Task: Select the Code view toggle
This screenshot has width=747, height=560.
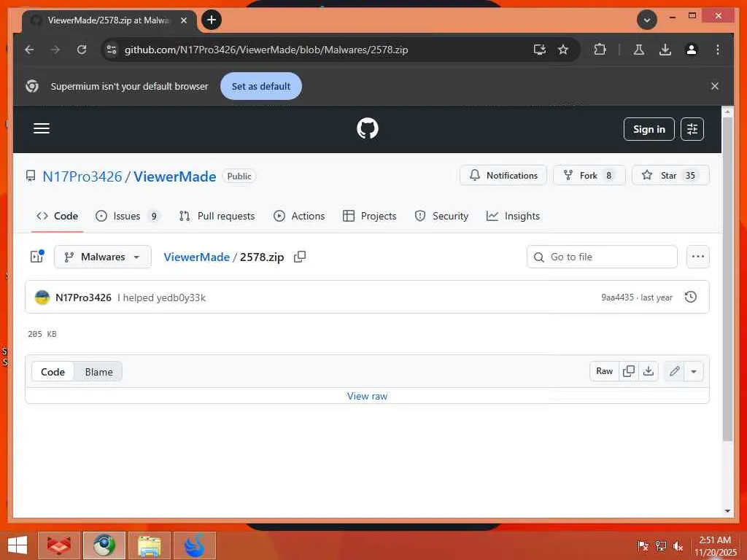Action: (53, 372)
